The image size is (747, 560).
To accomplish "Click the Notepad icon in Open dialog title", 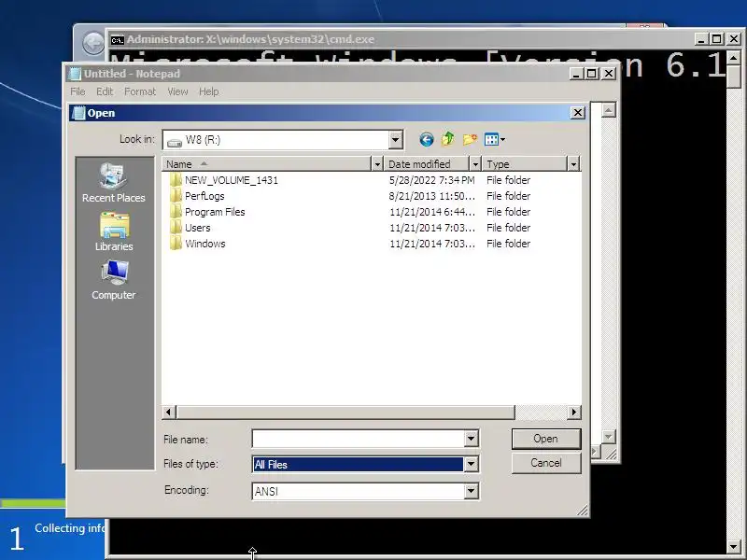I will coord(78,113).
